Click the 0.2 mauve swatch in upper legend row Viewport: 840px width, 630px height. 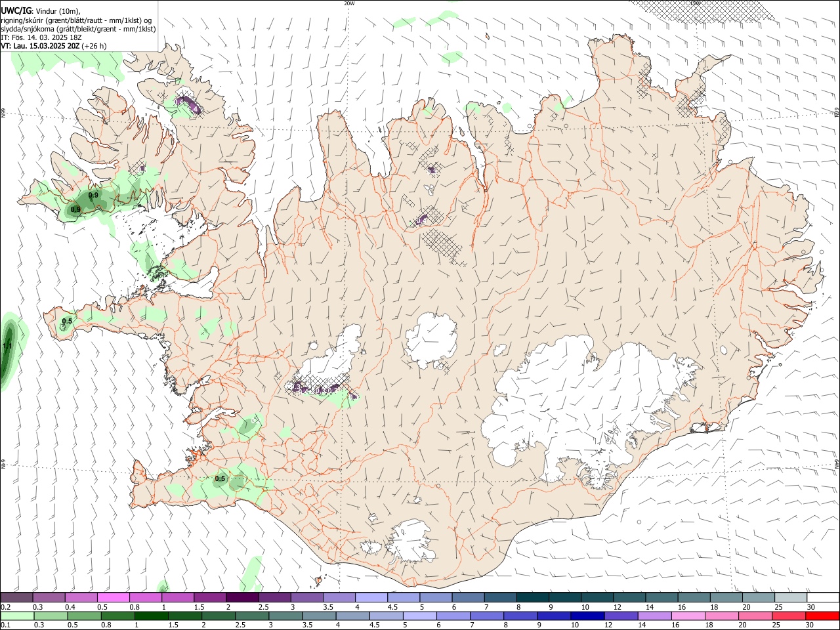click(x=16, y=598)
